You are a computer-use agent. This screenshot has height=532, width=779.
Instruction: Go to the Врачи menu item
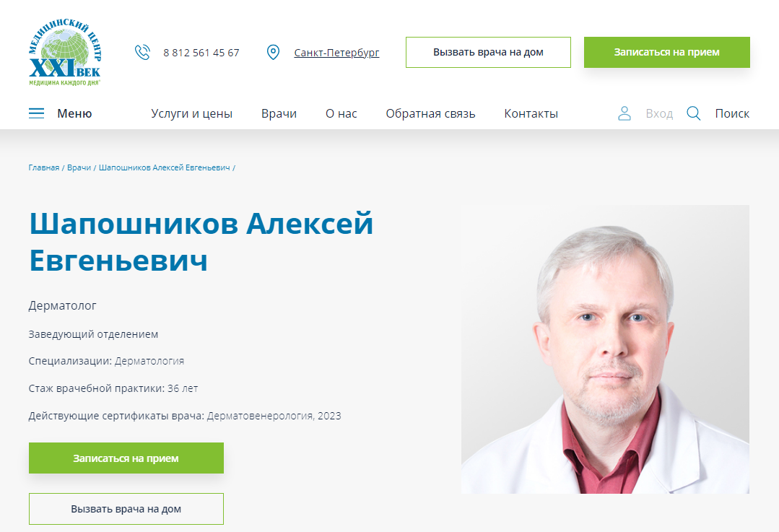pyautogui.click(x=279, y=114)
